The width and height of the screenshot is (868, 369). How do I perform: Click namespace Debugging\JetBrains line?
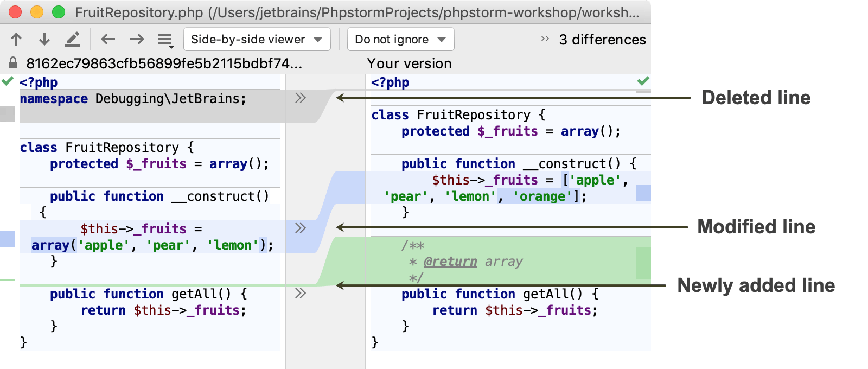(x=133, y=99)
